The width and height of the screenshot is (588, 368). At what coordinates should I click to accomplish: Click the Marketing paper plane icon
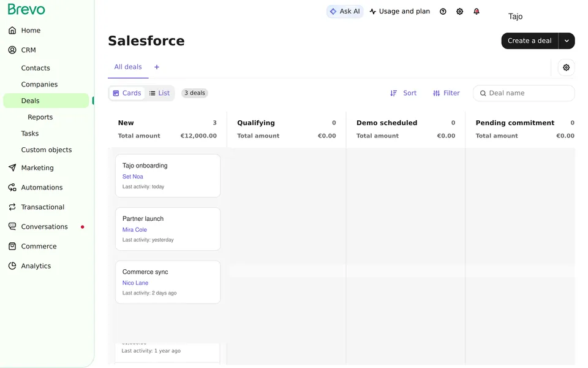(x=12, y=168)
